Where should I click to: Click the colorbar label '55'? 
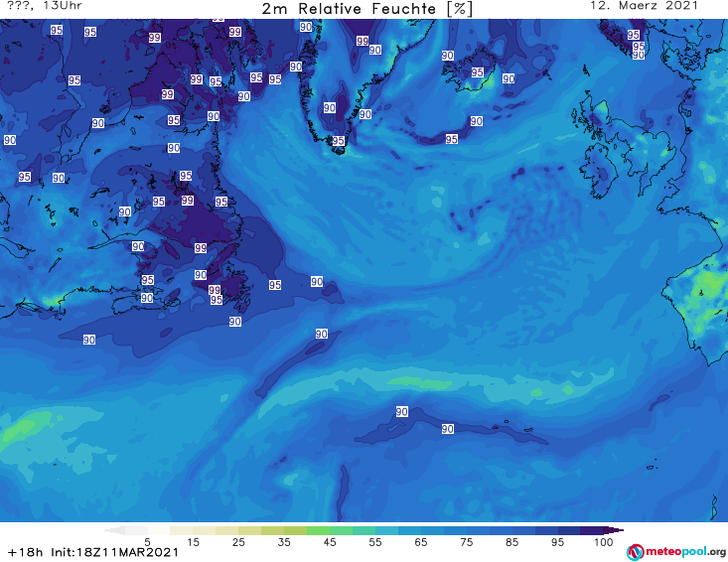click(375, 542)
